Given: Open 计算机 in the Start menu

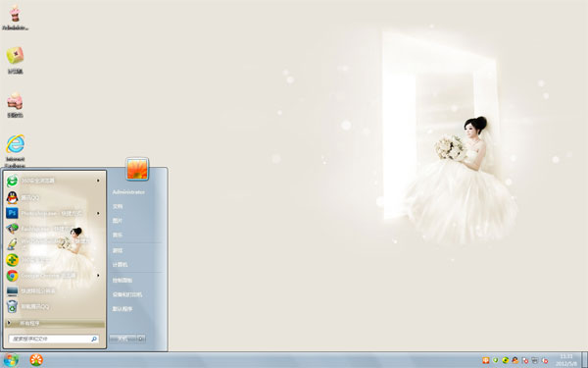Looking at the screenshot, I should pos(120,265).
